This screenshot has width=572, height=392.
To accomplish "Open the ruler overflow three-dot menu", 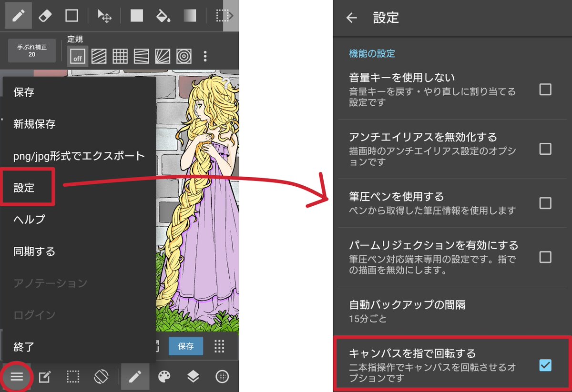I will [x=205, y=56].
